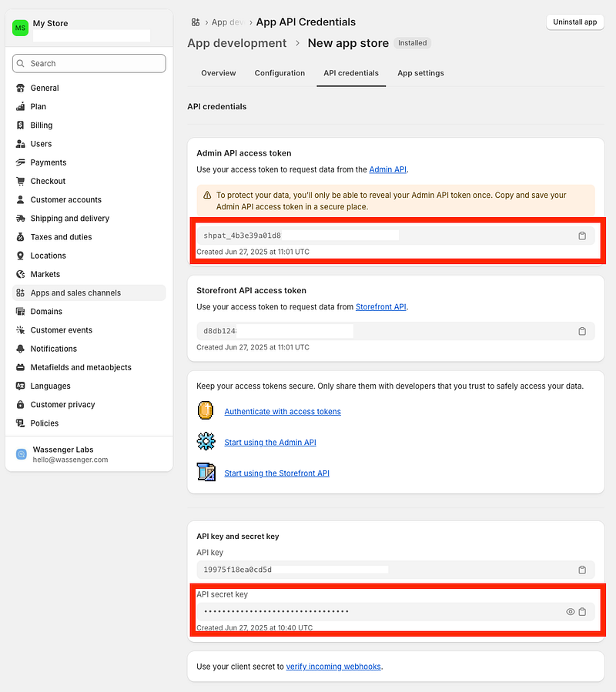Go to Shipping and delivery settings
This screenshot has width=616, height=692.
[69, 219]
